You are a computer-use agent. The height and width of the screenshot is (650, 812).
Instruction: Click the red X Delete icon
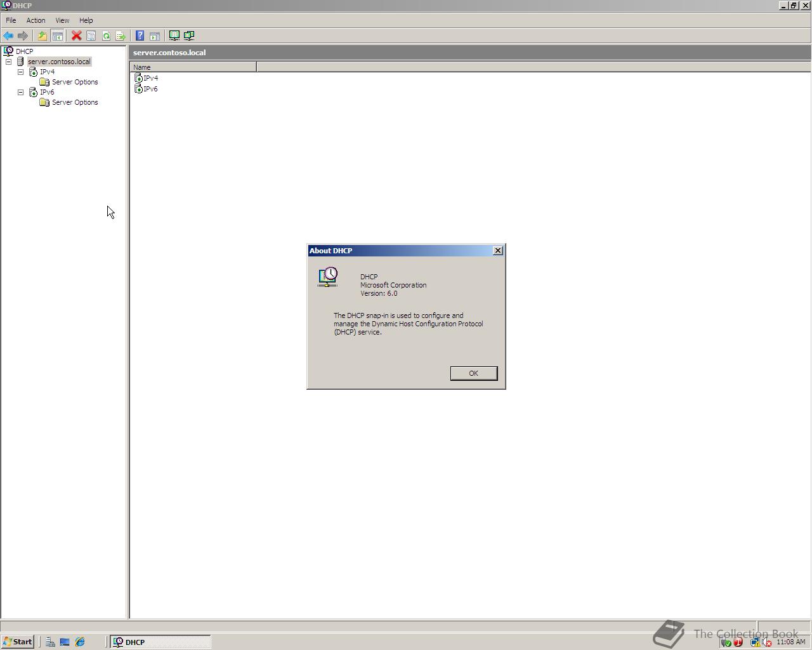click(x=76, y=36)
